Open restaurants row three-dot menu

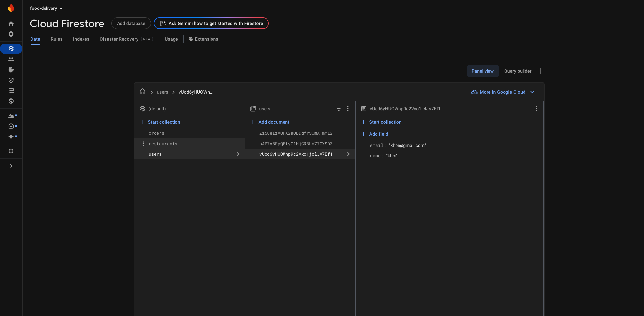pyautogui.click(x=143, y=144)
